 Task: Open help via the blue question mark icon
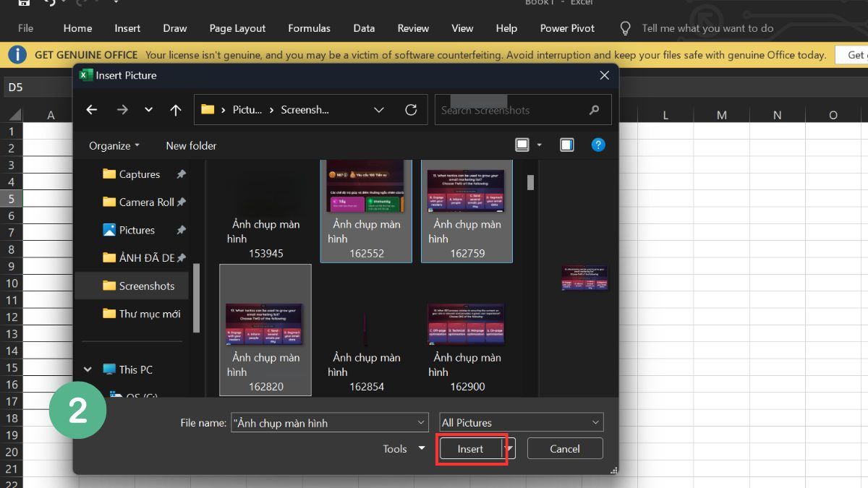pos(598,145)
